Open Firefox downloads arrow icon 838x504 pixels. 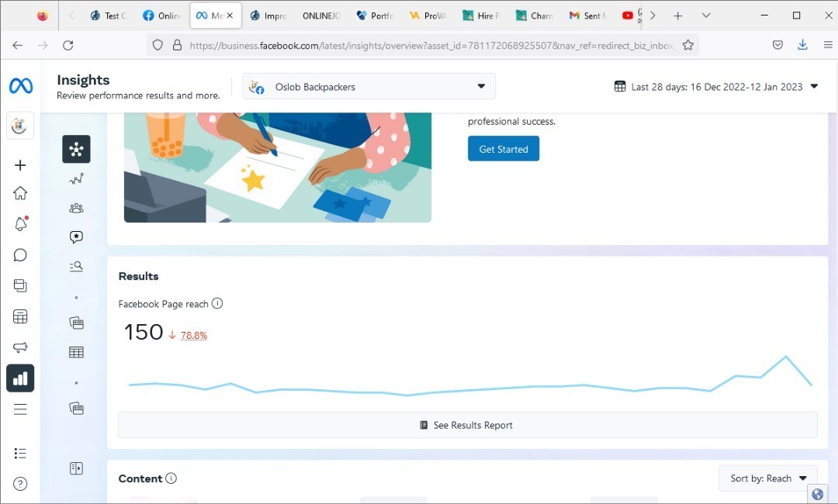[x=802, y=46]
